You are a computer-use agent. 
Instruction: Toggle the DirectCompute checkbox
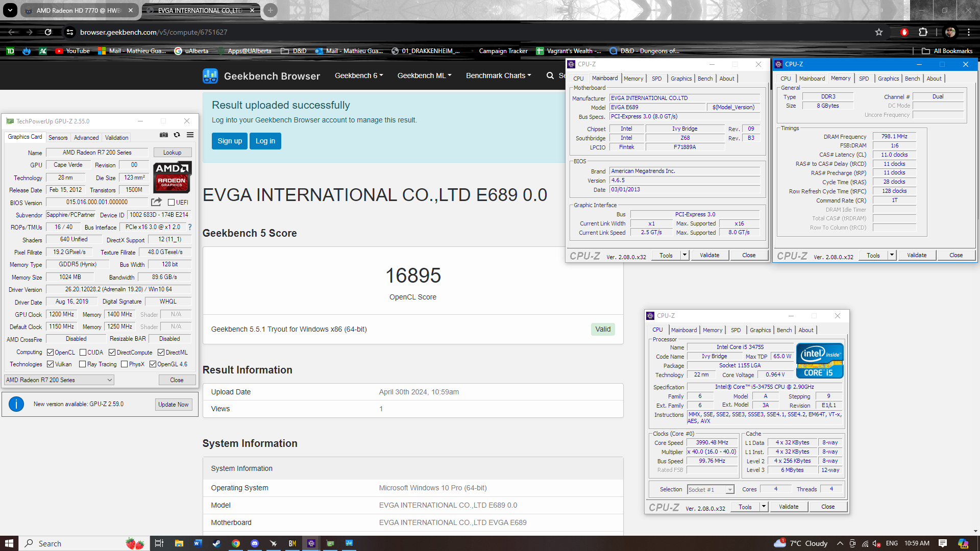pos(112,353)
